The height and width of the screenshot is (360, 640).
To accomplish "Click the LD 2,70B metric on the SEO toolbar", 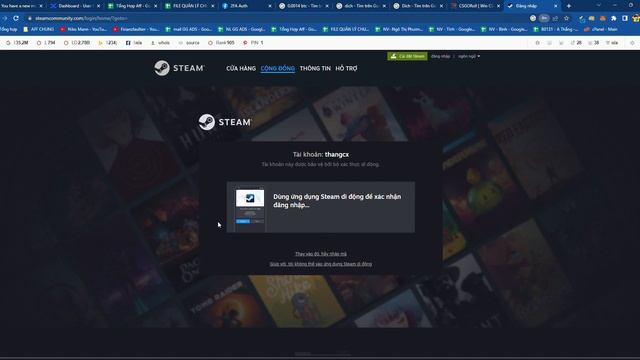I will [x=77, y=42].
